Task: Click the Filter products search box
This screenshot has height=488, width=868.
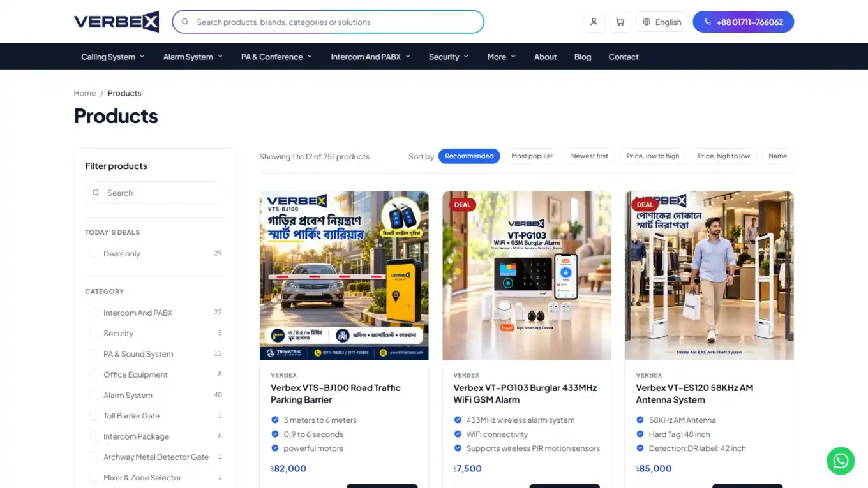Action: [156, 193]
